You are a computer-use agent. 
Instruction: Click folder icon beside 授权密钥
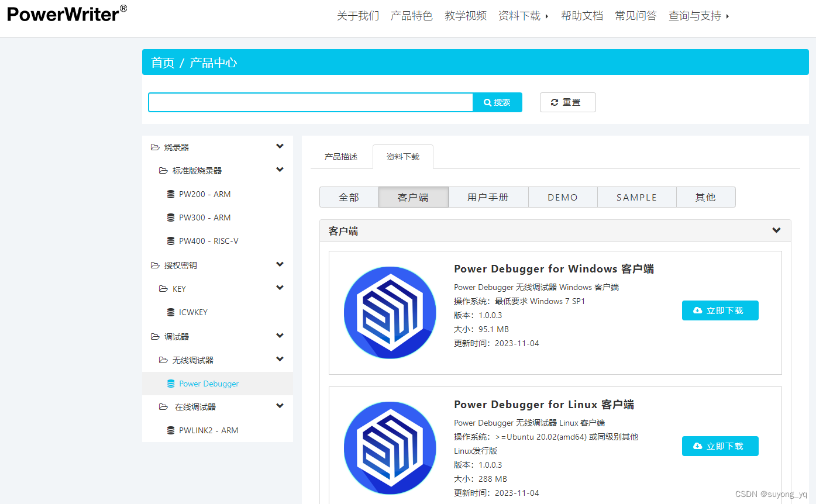(155, 265)
